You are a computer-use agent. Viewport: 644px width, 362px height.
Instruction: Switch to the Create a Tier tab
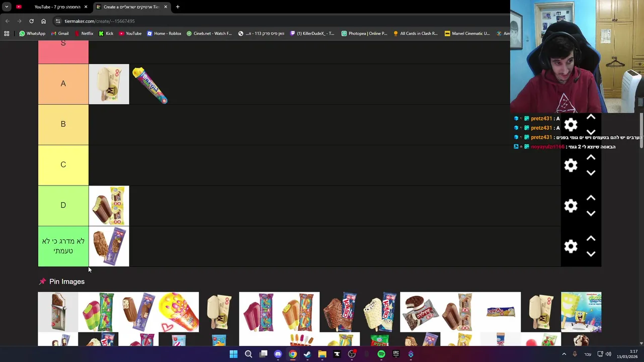(x=131, y=7)
